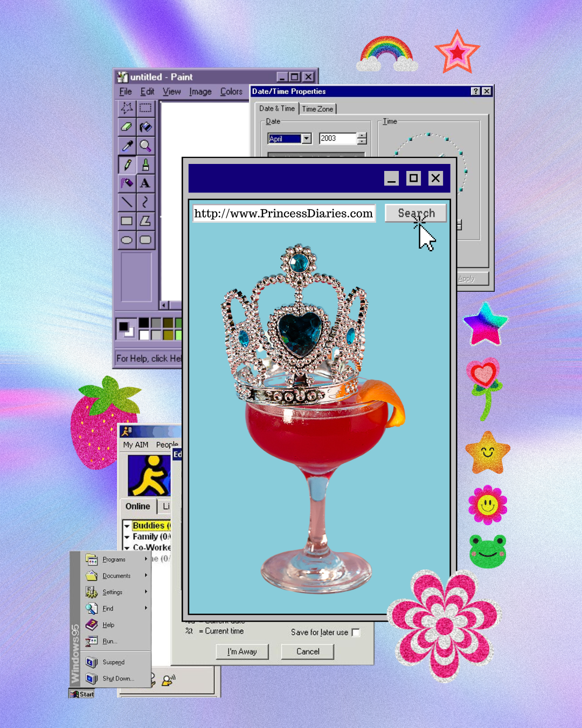
Task: Click the year field showing 2003
Action: [338, 139]
